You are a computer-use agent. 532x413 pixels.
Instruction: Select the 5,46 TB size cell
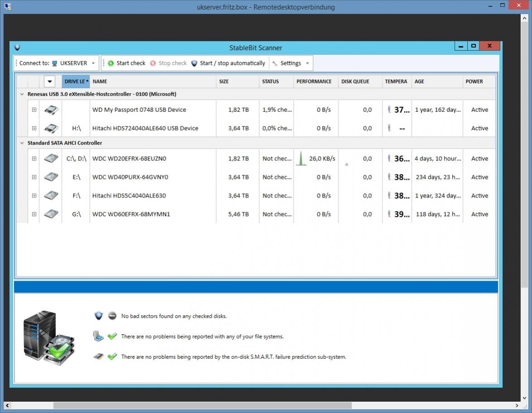coord(238,214)
